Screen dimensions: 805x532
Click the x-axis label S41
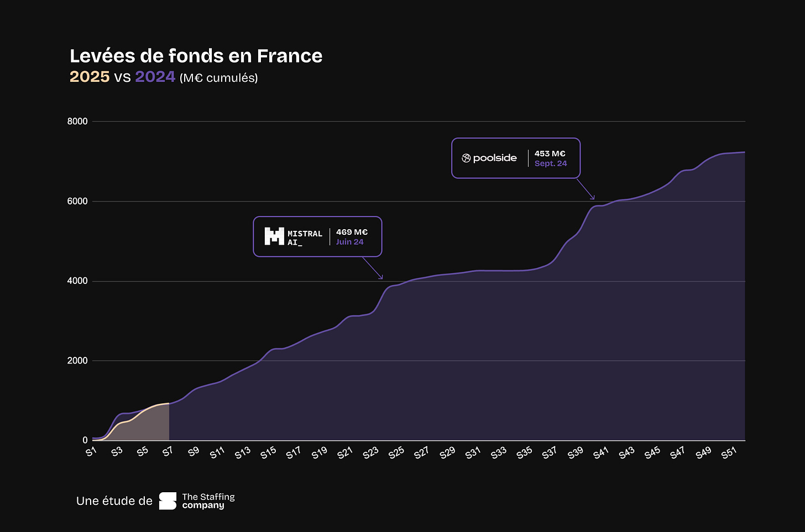coord(600,452)
